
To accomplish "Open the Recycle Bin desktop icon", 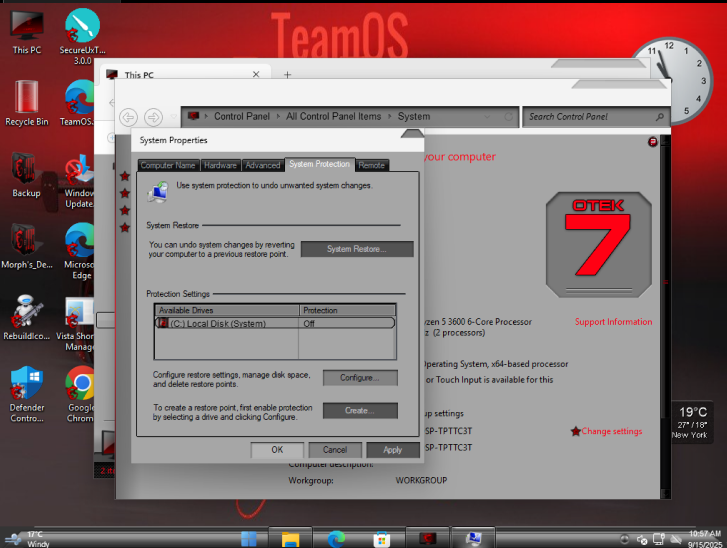I will point(26,103).
